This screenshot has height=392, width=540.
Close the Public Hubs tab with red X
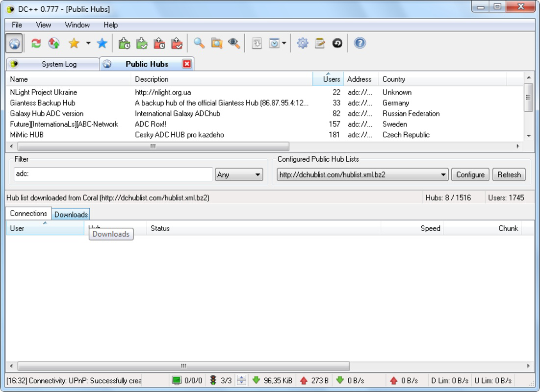click(187, 64)
